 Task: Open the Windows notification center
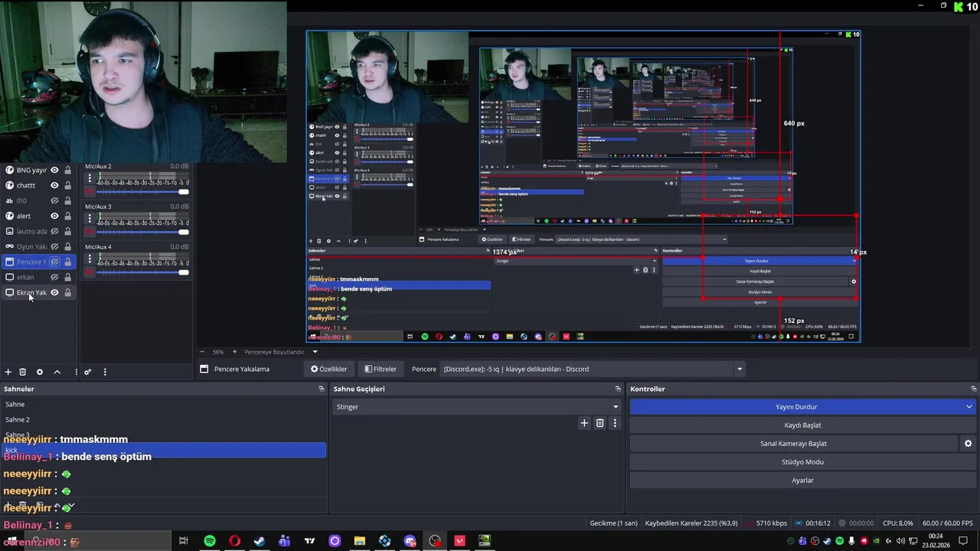click(963, 541)
